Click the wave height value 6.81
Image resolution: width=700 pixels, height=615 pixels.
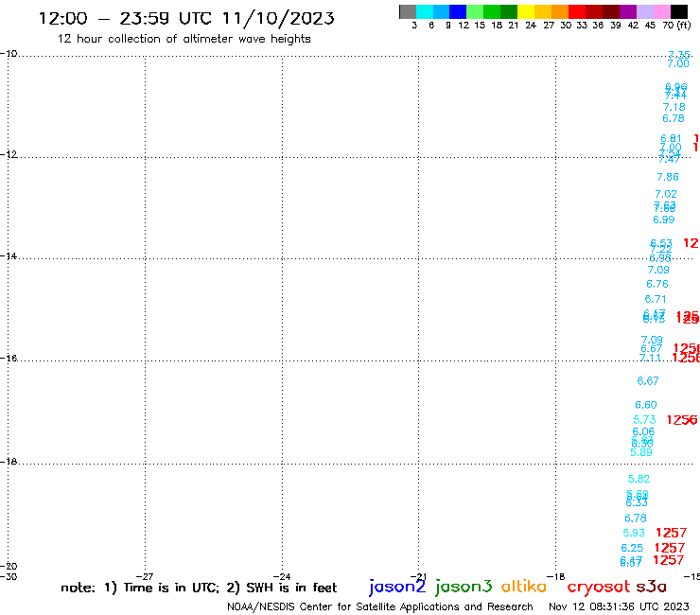click(671, 139)
